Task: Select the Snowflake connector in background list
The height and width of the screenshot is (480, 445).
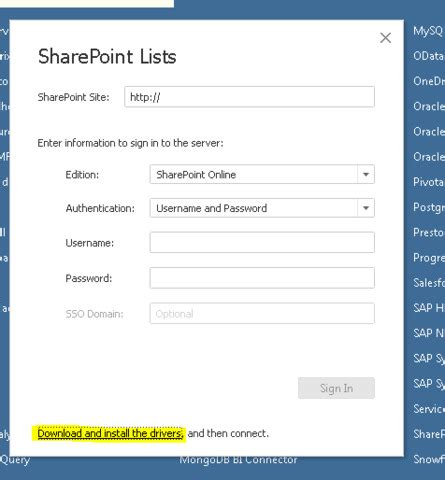Action: pos(429,459)
